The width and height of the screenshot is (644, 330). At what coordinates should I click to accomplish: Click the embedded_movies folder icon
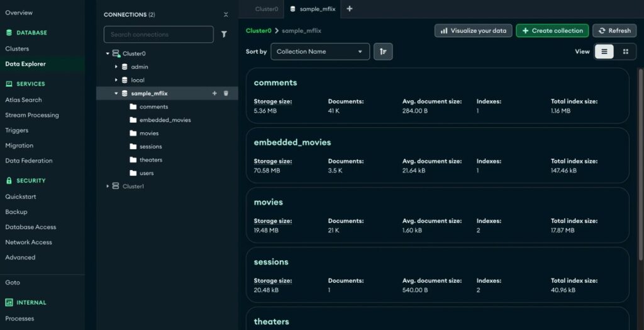[133, 120]
